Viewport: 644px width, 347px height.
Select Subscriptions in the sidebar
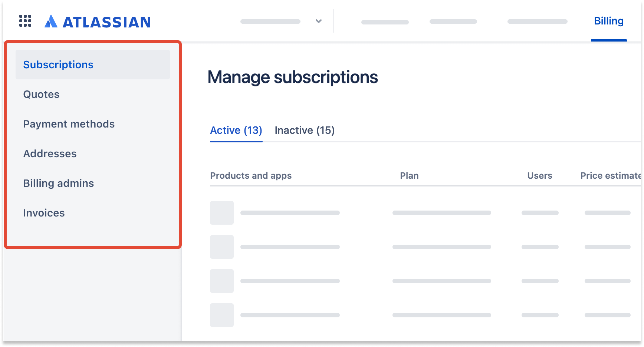click(x=58, y=65)
